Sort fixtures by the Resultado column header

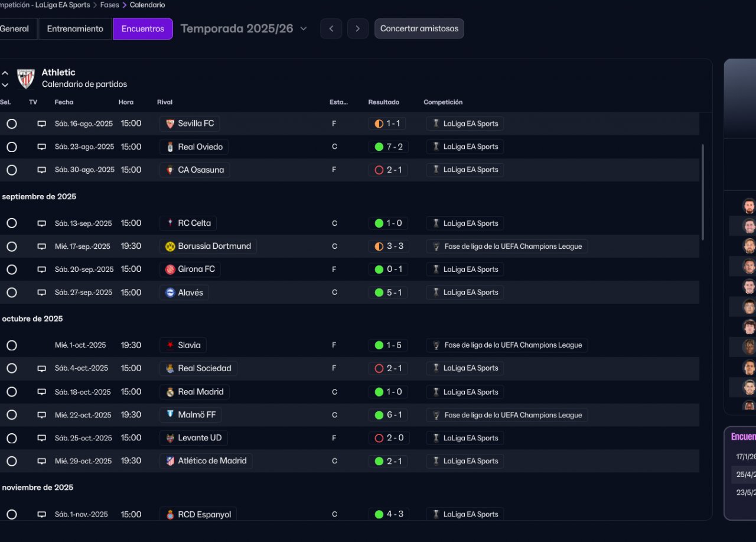384,102
